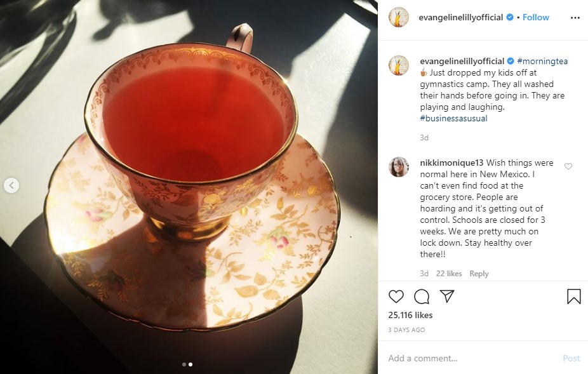Click the Post comment button
This screenshot has width=588, height=374.
coord(571,358)
